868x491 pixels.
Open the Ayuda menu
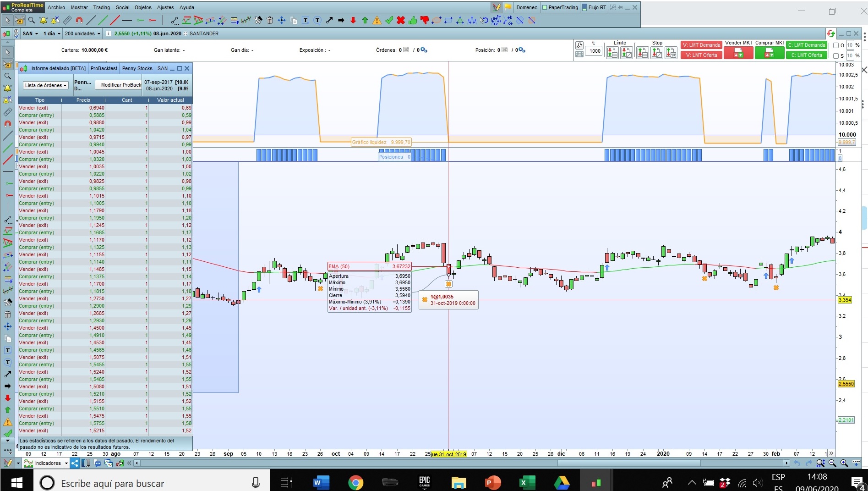(187, 7)
